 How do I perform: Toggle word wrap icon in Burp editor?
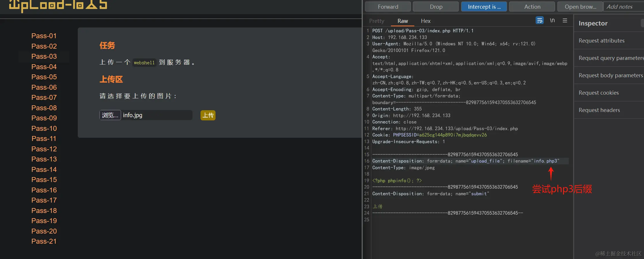pos(539,20)
